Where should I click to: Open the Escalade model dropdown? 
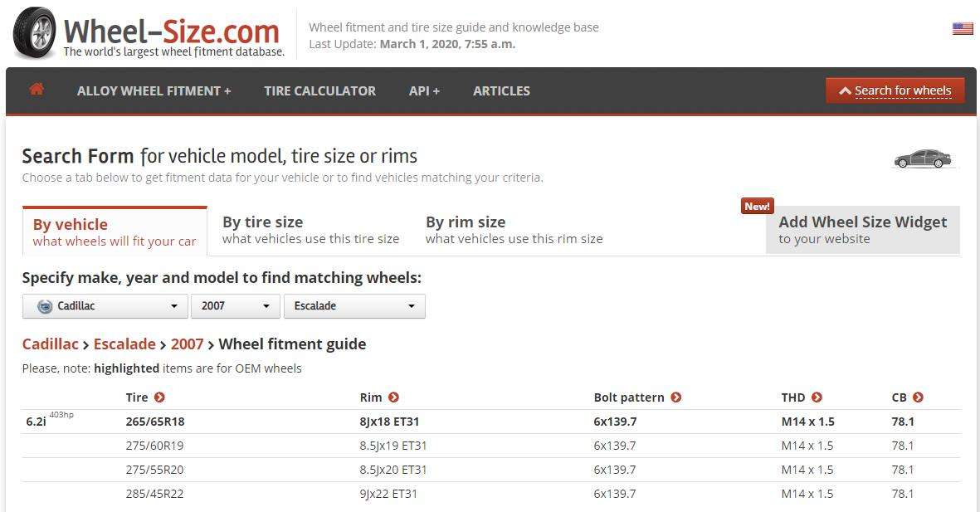click(x=353, y=306)
